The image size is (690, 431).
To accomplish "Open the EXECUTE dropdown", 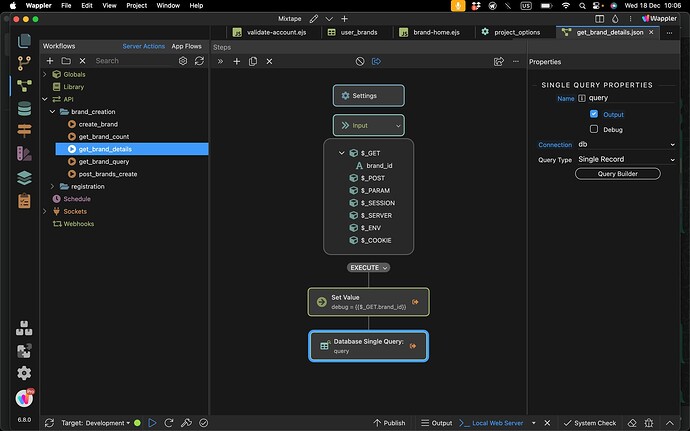I will point(368,267).
